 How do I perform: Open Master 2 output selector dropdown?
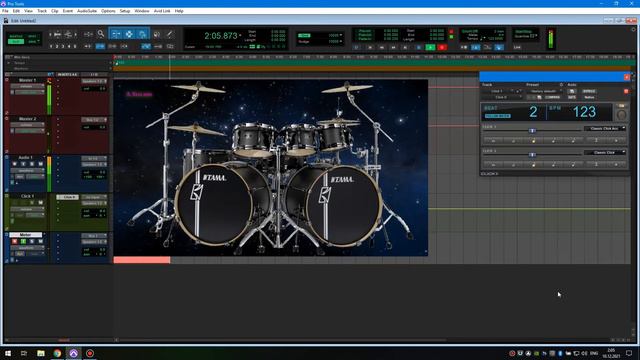coord(94,120)
